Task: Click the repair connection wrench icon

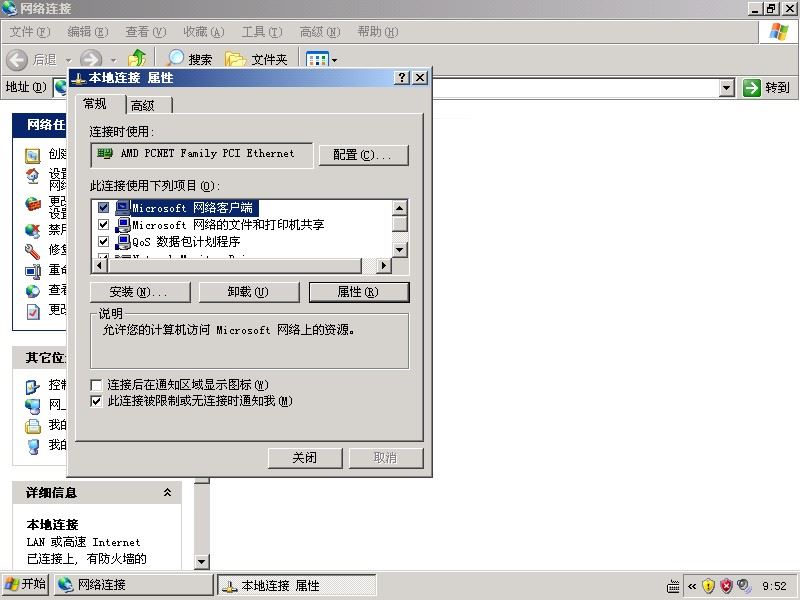Action: [33, 251]
